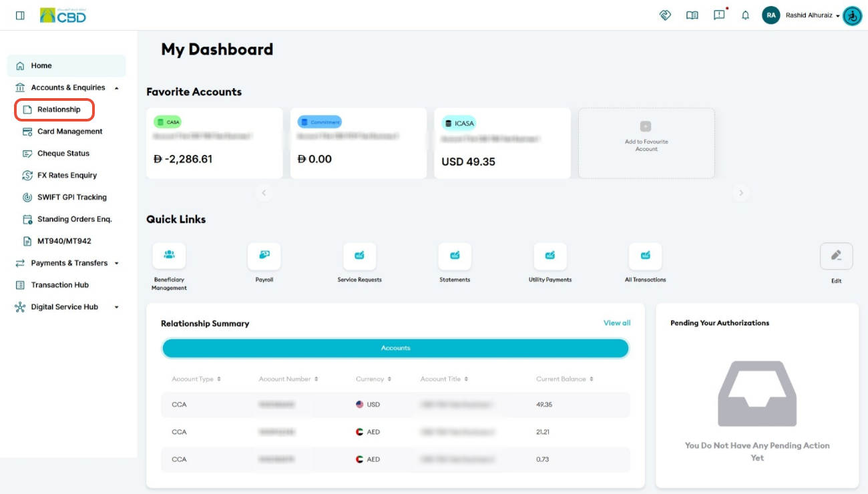
Task: Open the ICASA favorite account card
Action: [x=503, y=144]
